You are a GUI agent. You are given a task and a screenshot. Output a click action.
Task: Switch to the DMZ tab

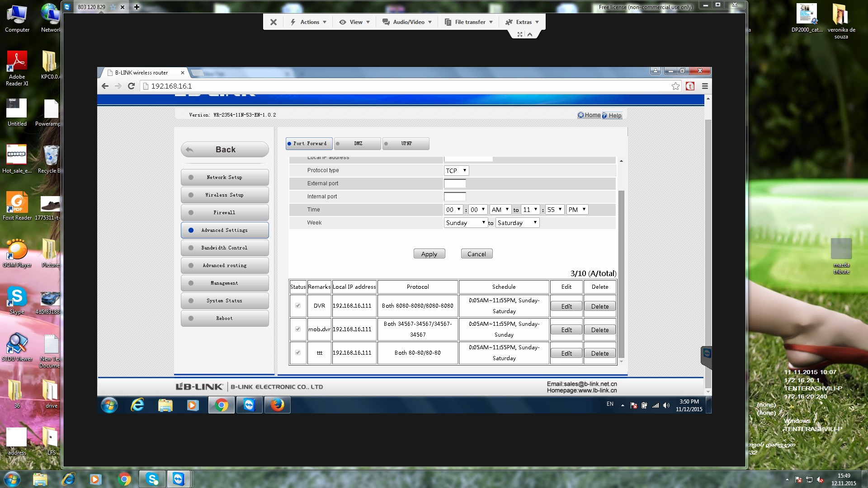(358, 143)
